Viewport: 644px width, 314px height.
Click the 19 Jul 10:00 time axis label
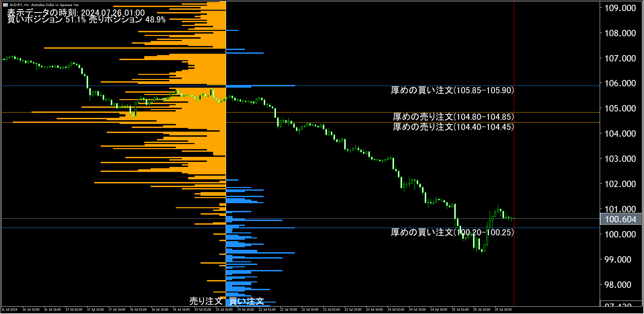click(x=224, y=310)
